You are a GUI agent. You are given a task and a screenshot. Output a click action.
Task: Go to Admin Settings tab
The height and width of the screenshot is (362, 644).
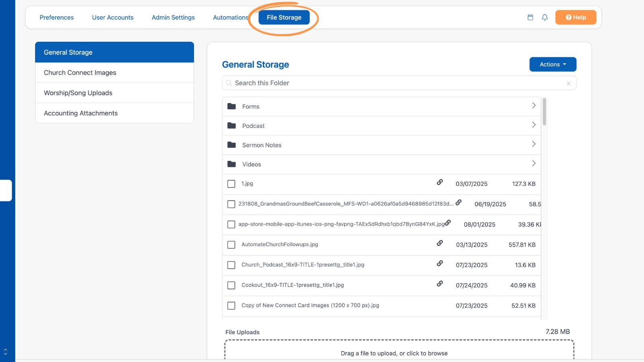pyautogui.click(x=173, y=17)
